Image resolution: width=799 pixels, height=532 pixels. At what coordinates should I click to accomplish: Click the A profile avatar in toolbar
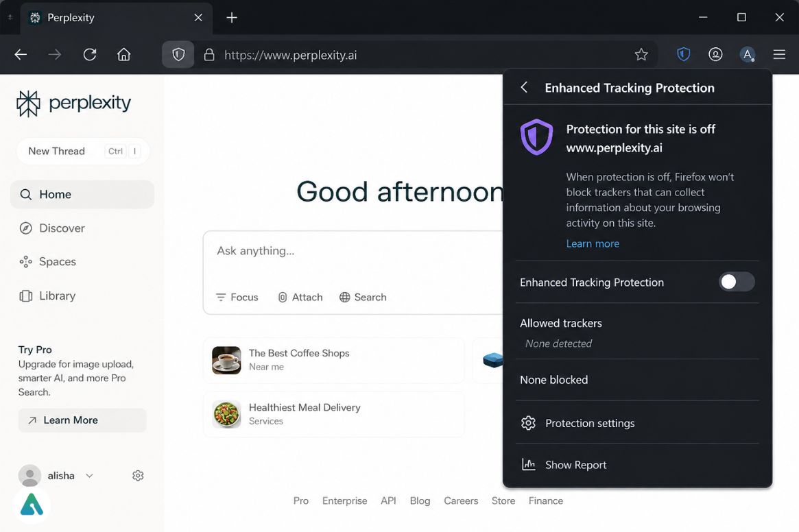(x=748, y=54)
